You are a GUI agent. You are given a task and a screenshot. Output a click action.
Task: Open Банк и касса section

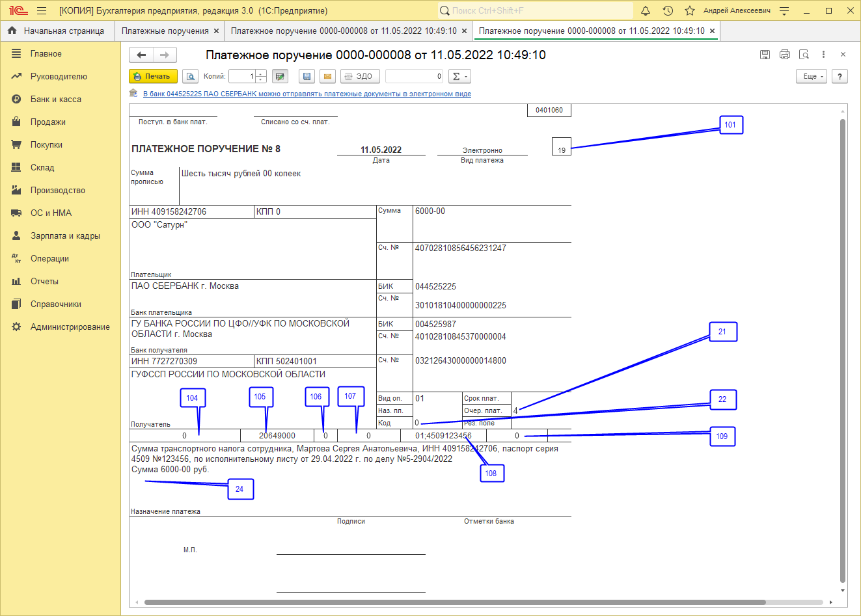[x=61, y=99]
